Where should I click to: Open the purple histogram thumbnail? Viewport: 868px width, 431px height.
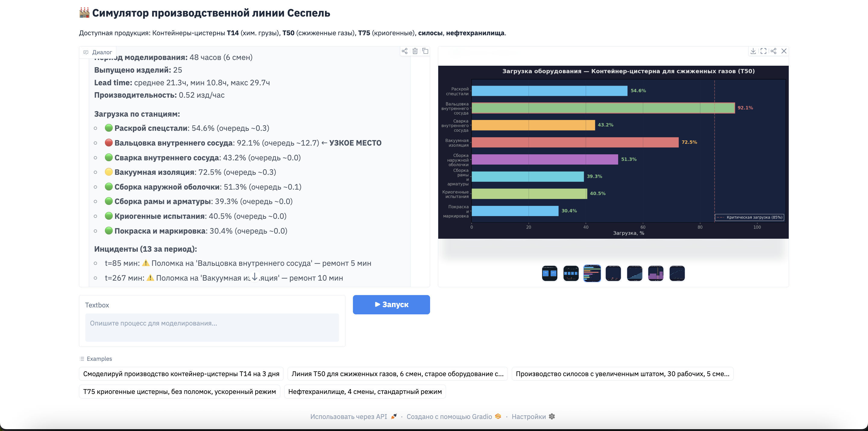pos(656,273)
